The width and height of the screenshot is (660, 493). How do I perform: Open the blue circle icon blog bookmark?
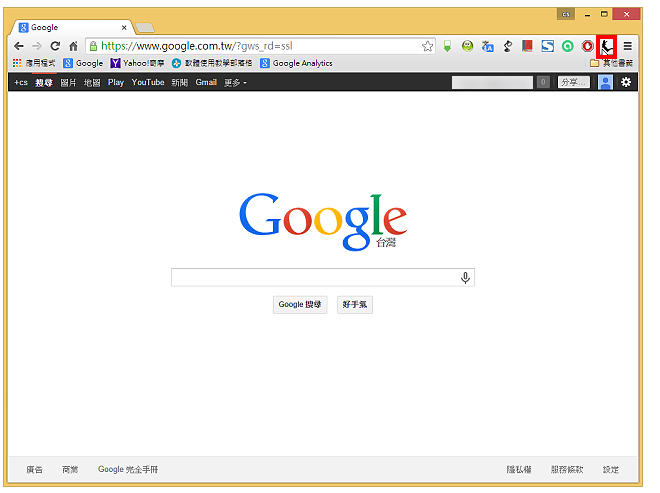click(212, 63)
